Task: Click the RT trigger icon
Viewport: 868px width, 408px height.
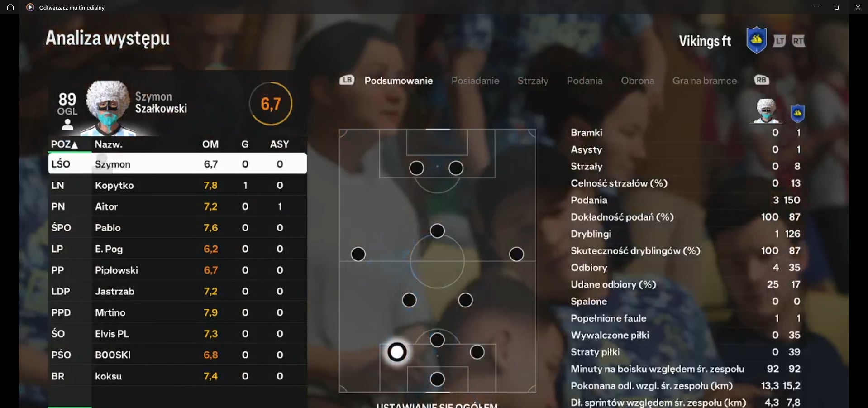Action: pyautogui.click(x=798, y=41)
